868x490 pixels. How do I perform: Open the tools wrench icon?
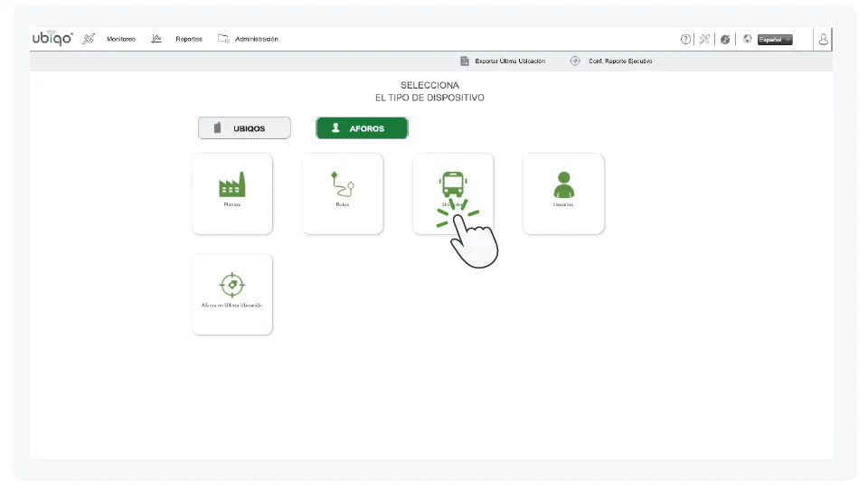pyautogui.click(x=704, y=39)
